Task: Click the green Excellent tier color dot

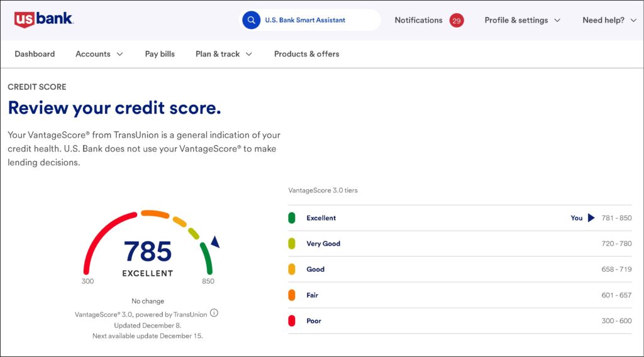Action: [x=292, y=218]
